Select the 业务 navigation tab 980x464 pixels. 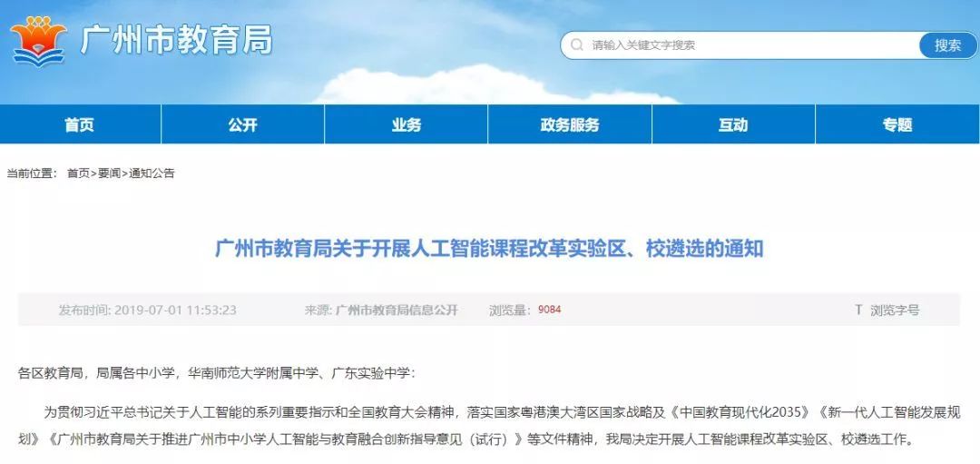pos(407,124)
